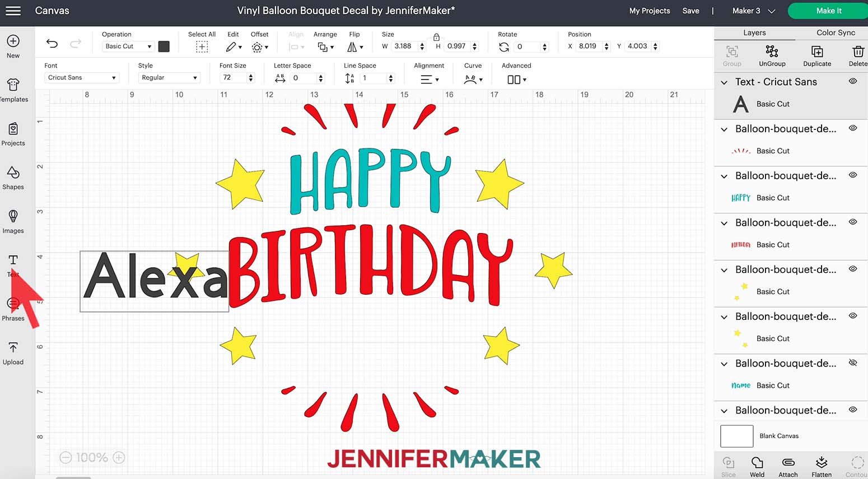The width and height of the screenshot is (868, 479).
Task: Open My Projects
Action: [650, 11]
